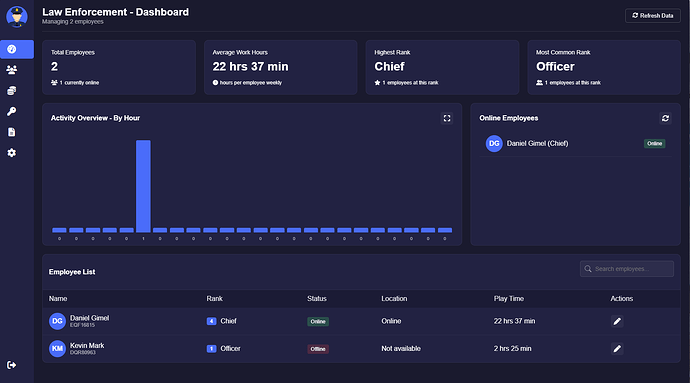Expand Activity Overview chart to fullscreen
Screen dimensions: 690x383
coord(447,118)
